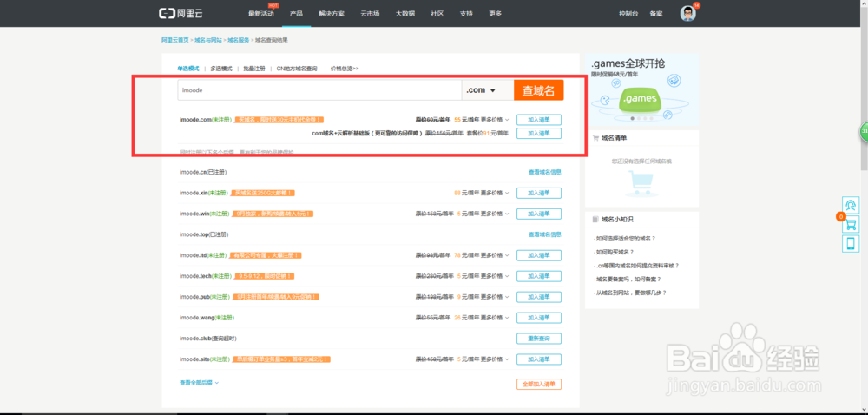868x415 pixels.
Task: Add com域名+云解析 package to list
Action: [x=539, y=134]
